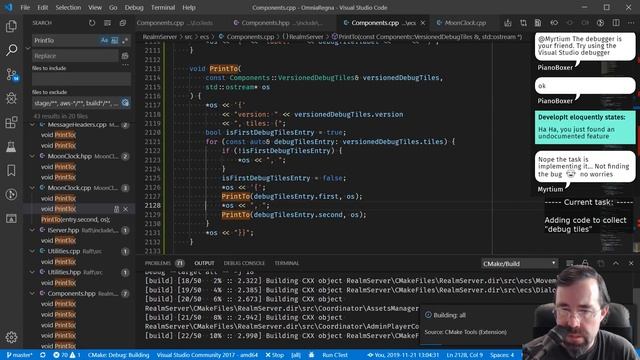Open the Explorer view in the activity bar
The image size is (640, 360).
tap(11, 26)
